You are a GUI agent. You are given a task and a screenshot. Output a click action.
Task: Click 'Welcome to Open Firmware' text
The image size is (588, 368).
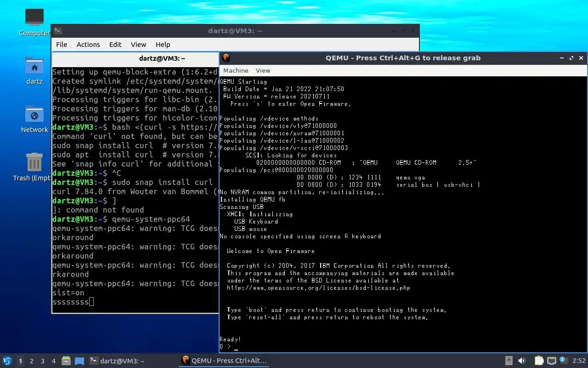point(271,251)
